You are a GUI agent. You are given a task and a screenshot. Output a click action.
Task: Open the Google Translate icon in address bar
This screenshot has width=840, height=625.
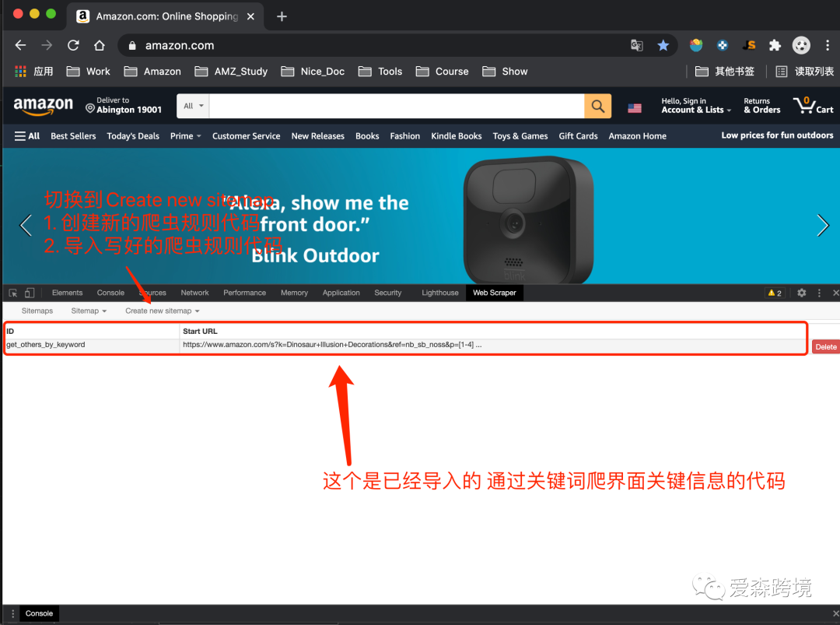(637, 46)
